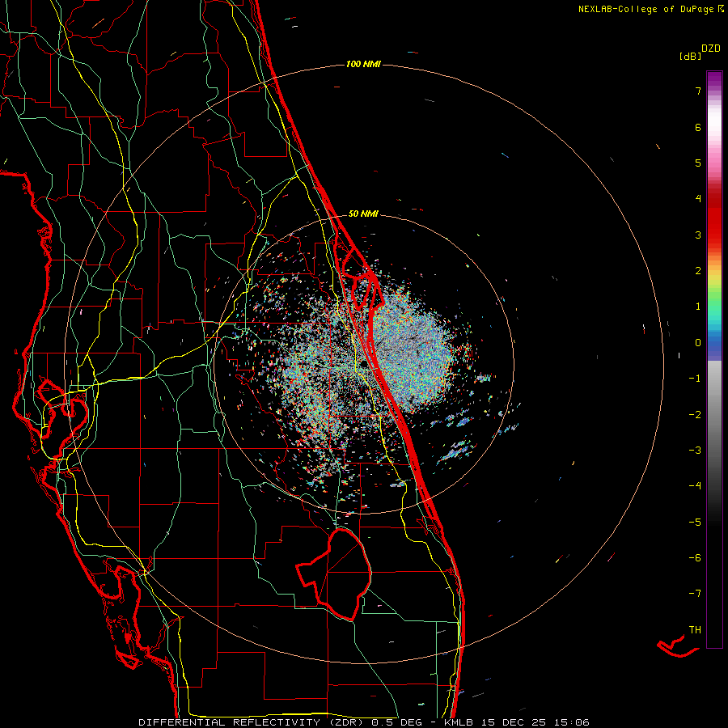Click the 5 value on the color scale

(x=698, y=163)
